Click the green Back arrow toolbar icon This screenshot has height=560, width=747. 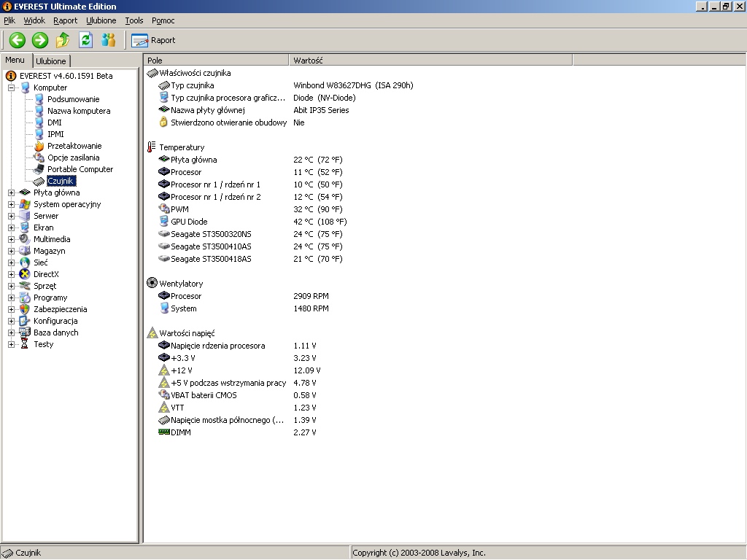pyautogui.click(x=18, y=40)
